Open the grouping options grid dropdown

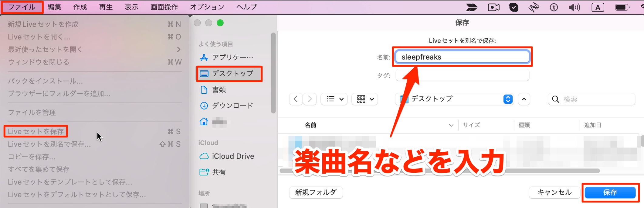pyautogui.click(x=365, y=99)
